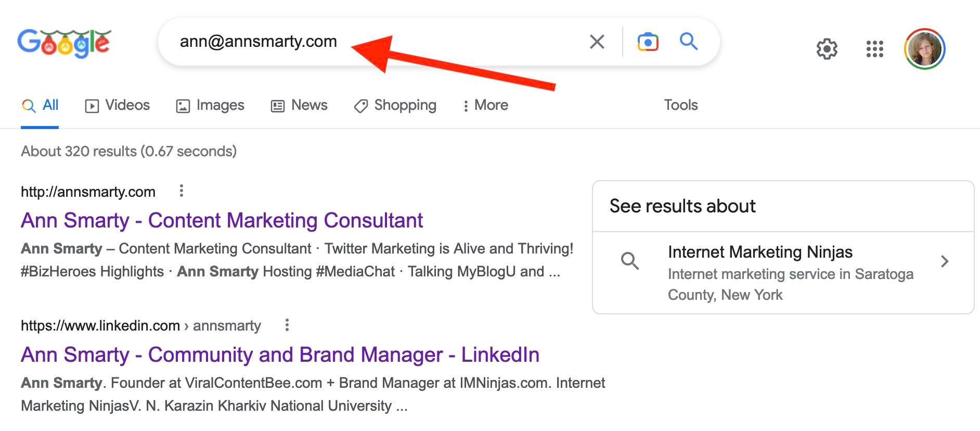This screenshot has height=431, width=980.
Task: Open Ann Smarty Content Marketing Consultant link
Action: [x=222, y=220]
